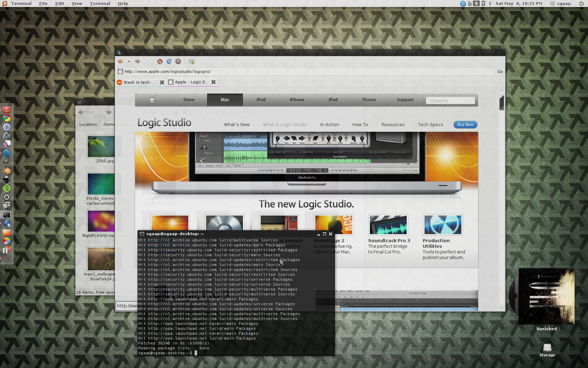
Task: Open the 2560.jpg thumbnail in file manager
Action: [101, 146]
